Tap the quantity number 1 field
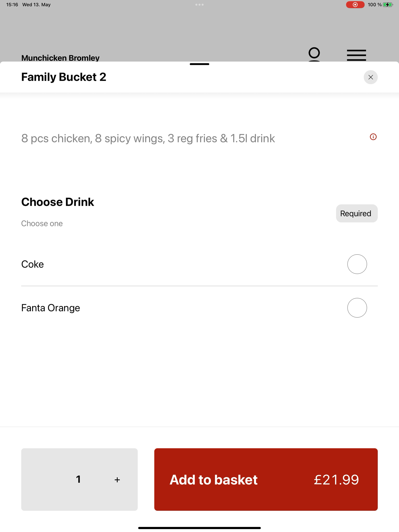 tap(78, 479)
